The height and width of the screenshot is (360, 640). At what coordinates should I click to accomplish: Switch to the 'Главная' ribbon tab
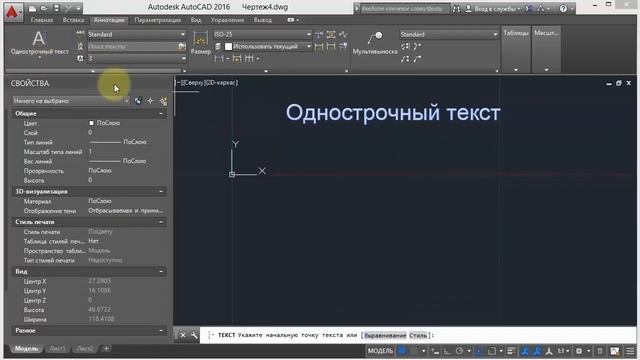pyautogui.click(x=42, y=20)
